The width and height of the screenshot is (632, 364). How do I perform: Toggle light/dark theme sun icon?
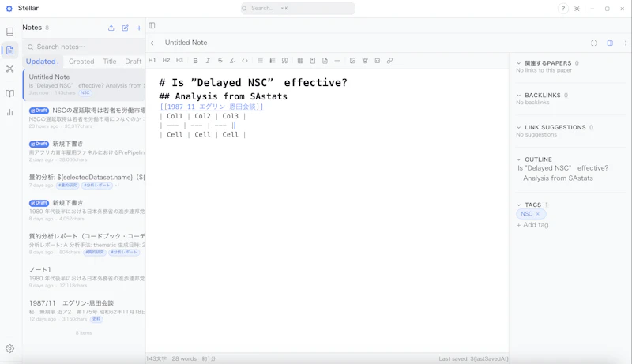[x=577, y=9]
